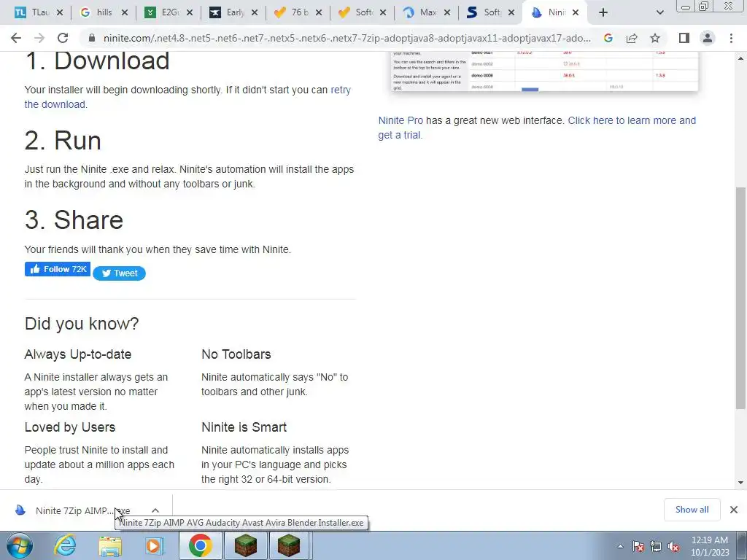Click the lock icon in address bar
Viewport: 747px width, 560px height.
pyautogui.click(x=92, y=38)
